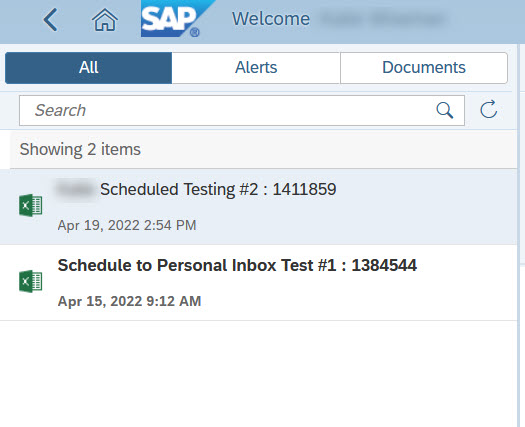
Task: Open Scheduled Testing #2 : 1411859 item
Action: 258,207
